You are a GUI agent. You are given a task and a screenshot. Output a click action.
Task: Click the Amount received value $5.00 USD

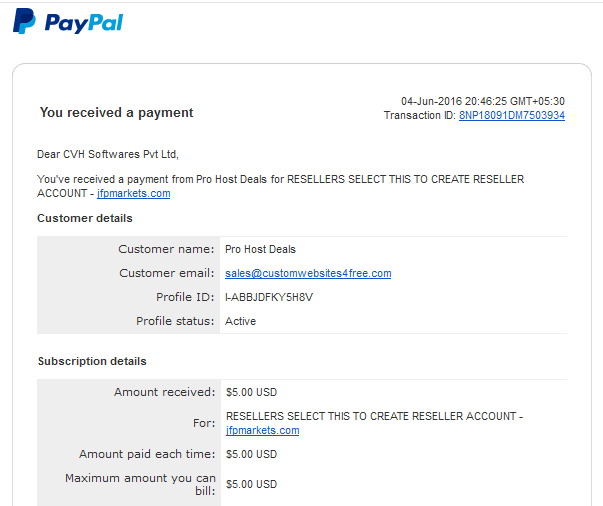pyautogui.click(x=252, y=392)
